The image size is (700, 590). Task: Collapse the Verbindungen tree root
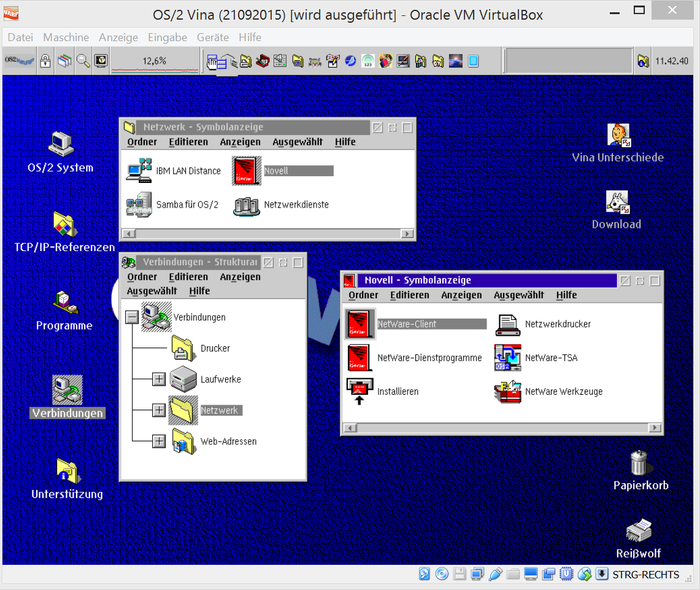pos(132,317)
